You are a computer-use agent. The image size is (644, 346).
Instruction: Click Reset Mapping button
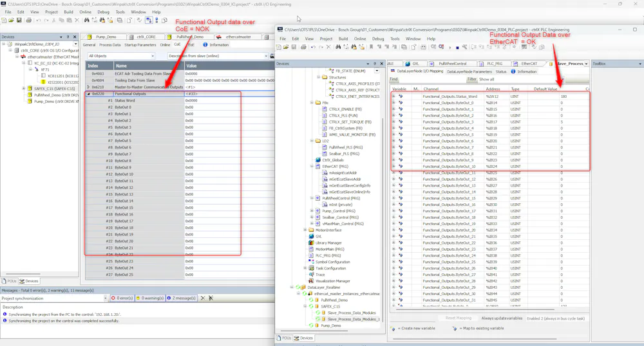pos(459,318)
